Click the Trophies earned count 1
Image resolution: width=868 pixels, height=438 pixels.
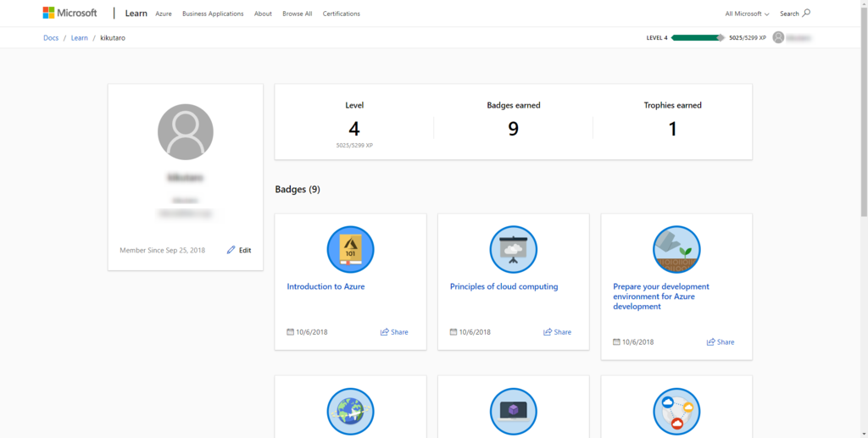click(x=672, y=129)
